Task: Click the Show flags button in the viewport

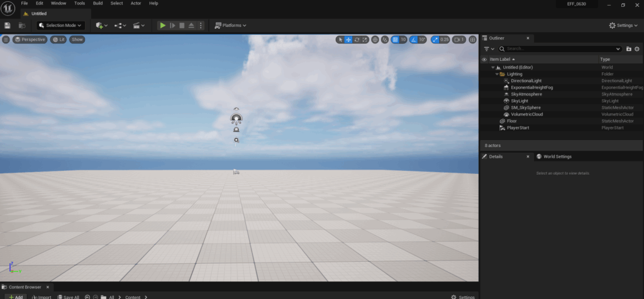Action: pyautogui.click(x=77, y=40)
